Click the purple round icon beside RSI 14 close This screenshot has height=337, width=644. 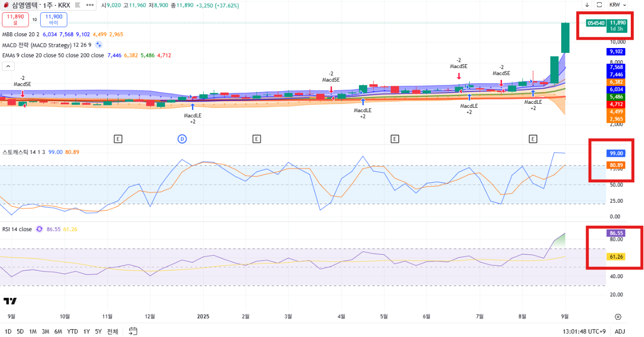click(x=39, y=229)
